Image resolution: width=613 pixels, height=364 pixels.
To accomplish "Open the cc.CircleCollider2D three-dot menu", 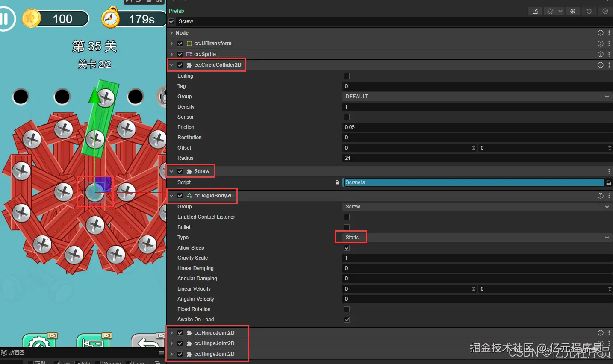I will (609, 65).
